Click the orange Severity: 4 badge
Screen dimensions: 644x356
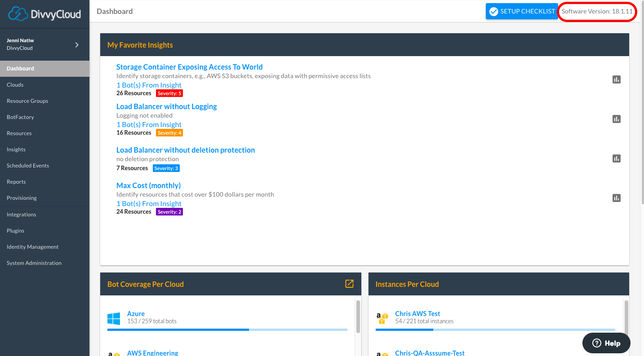[x=169, y=133]
